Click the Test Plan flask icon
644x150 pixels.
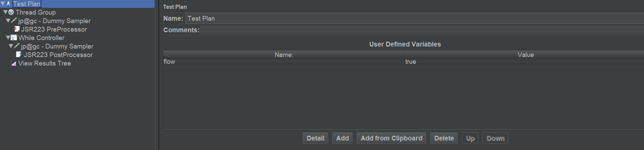point(9,4)
